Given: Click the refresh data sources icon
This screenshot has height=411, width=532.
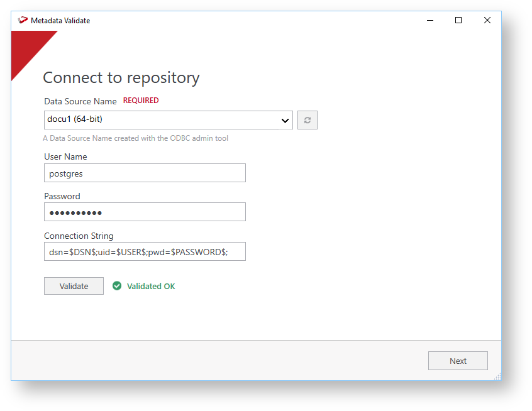Looking at the screenshot, I should (307, 120).
